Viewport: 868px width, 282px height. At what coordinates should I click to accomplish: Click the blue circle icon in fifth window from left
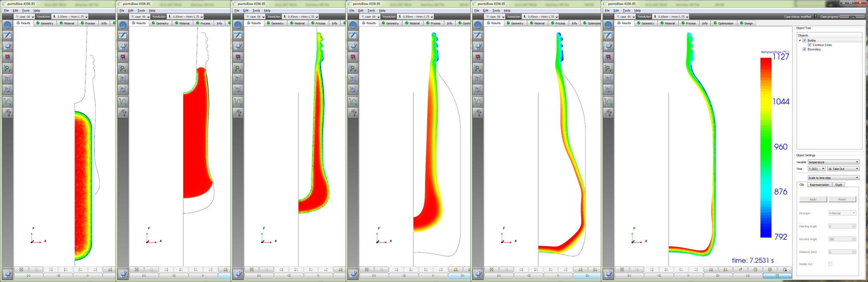coord(478,25)
